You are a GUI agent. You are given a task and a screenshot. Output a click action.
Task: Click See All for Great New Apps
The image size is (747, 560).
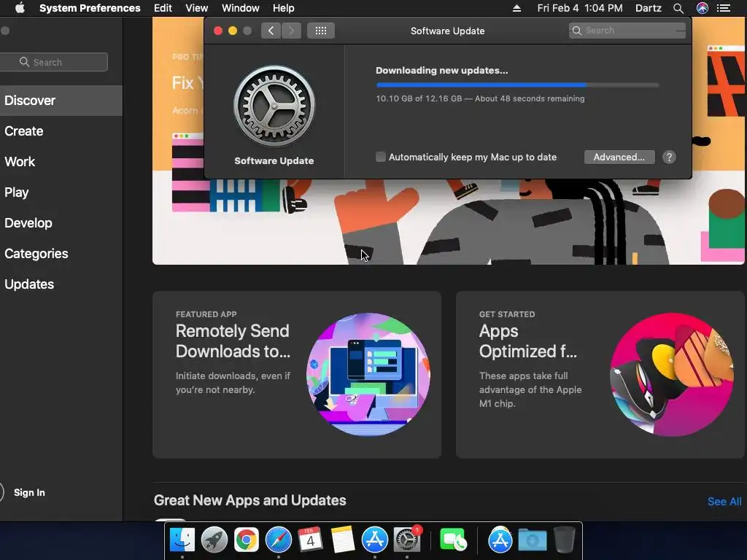724,502
